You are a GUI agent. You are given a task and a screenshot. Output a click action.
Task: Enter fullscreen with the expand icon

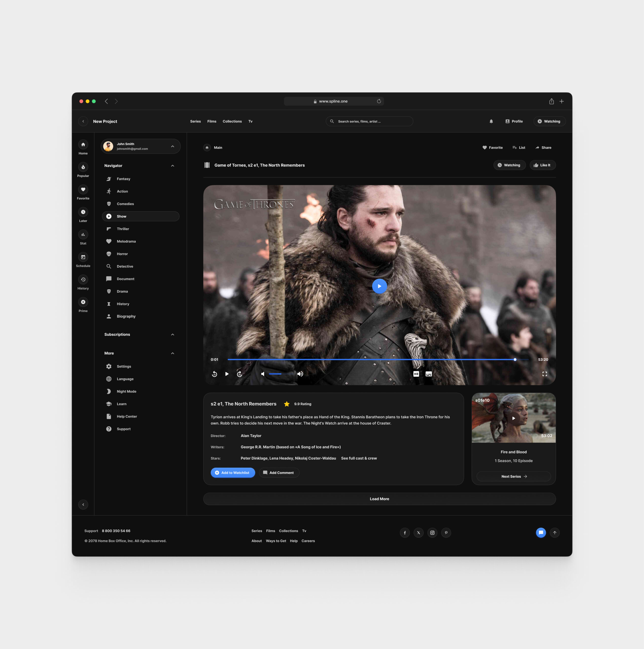(x=545, y=374)
